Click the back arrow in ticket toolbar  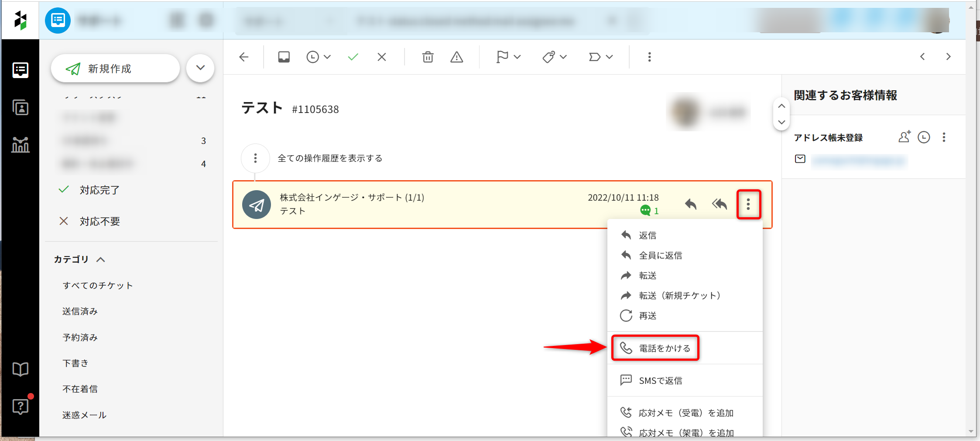tap(244, 57)
